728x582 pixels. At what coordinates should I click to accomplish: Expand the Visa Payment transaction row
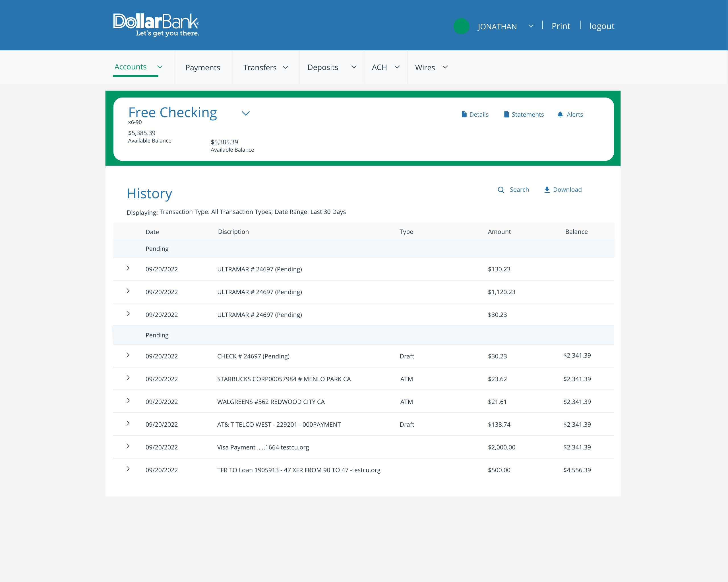(x=128, y=446)
